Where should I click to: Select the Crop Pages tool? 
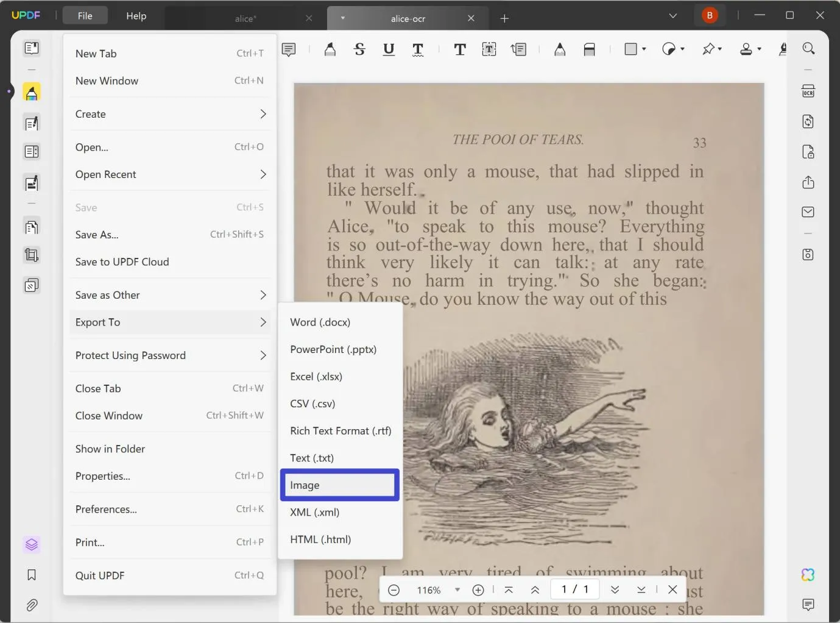click(x=31, y=255)
